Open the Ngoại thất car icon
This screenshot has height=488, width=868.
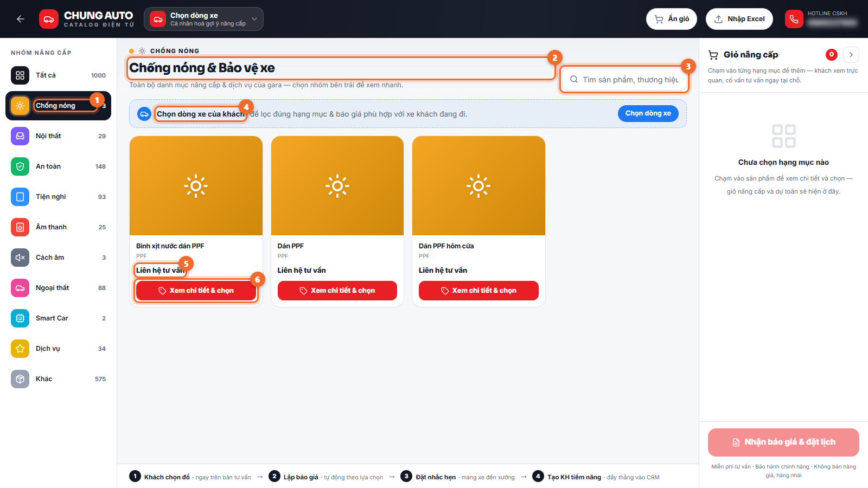pyautogui.click(x=20, y=288)
